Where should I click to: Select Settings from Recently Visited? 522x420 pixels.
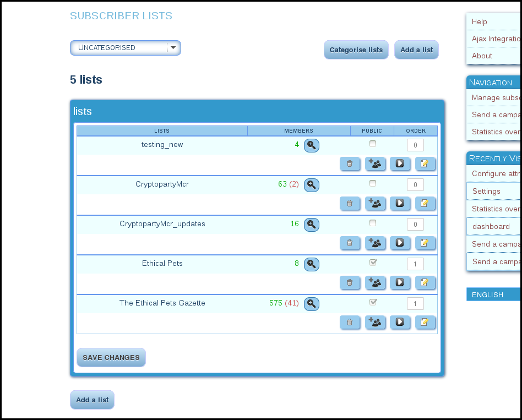tap(486, 191)
